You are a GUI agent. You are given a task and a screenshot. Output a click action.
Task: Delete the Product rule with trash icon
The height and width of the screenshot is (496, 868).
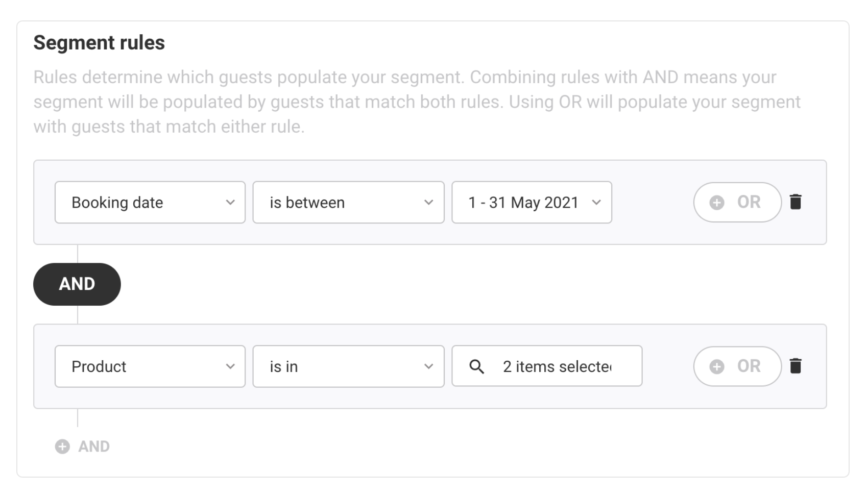tap(795, 366)
